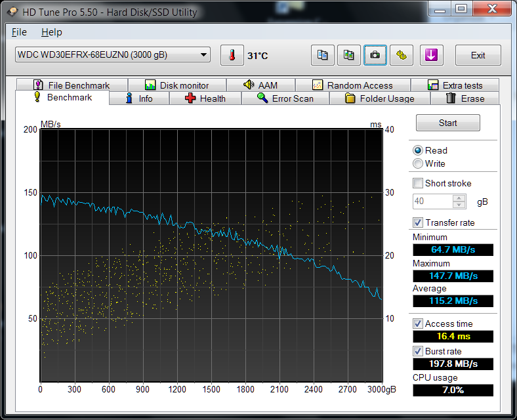Increase short stroke value with up arrow
This screenshot has width=517, height=420.
(459, 198)
